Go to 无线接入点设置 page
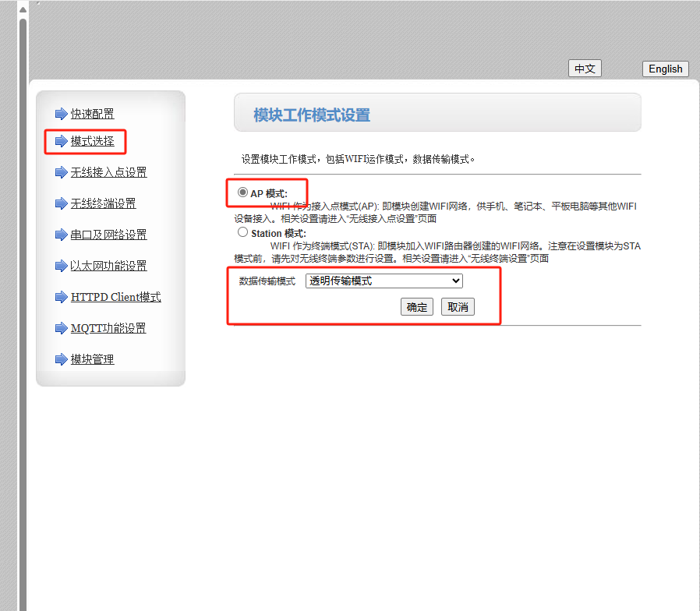The width and height of the screenshot is (700, 611). [x=108, y=172]
